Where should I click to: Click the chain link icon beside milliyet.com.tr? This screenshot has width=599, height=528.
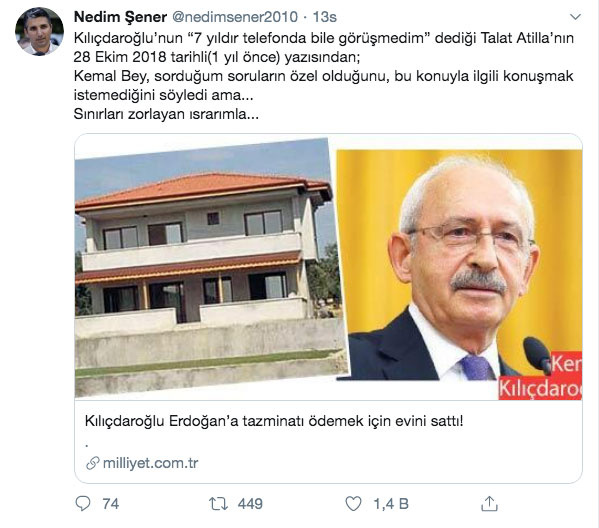[93, 463]
